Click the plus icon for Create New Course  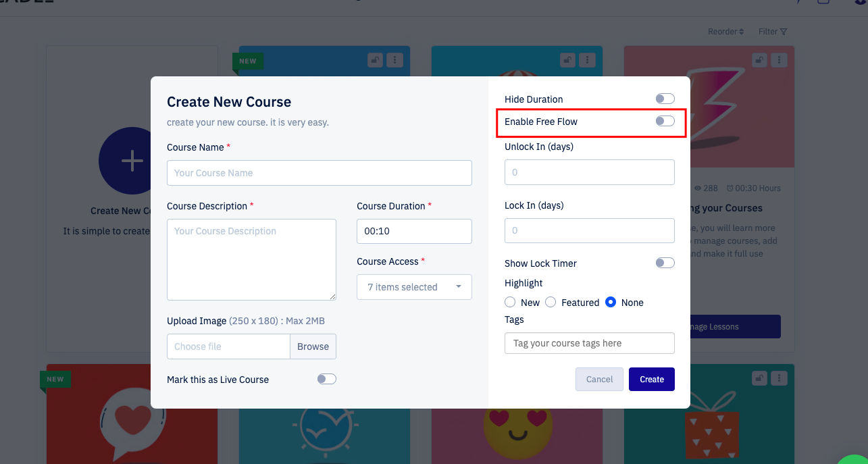[132, 161]
